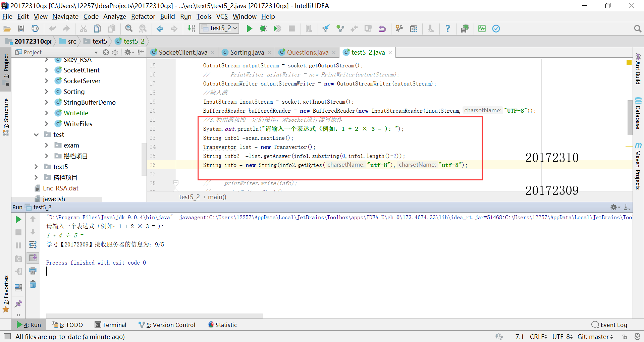The image size is (644, 342).
Task: Click the Debug bug icon in toolbar
Action: (x=263, y=29)
